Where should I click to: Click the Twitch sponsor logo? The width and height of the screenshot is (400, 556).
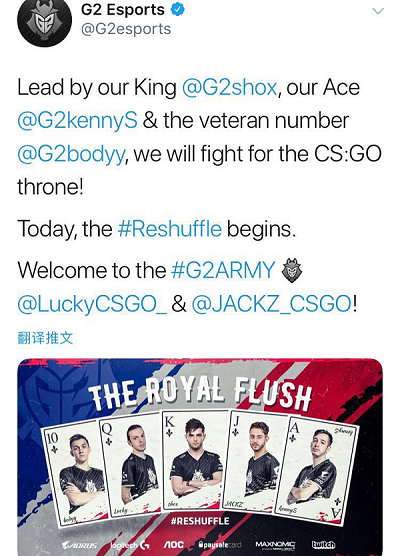pos(323,544)
